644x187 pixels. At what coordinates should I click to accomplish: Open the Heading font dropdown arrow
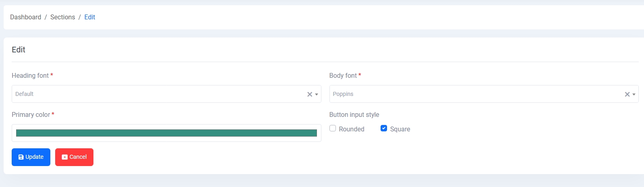click(x=317, y=94)
